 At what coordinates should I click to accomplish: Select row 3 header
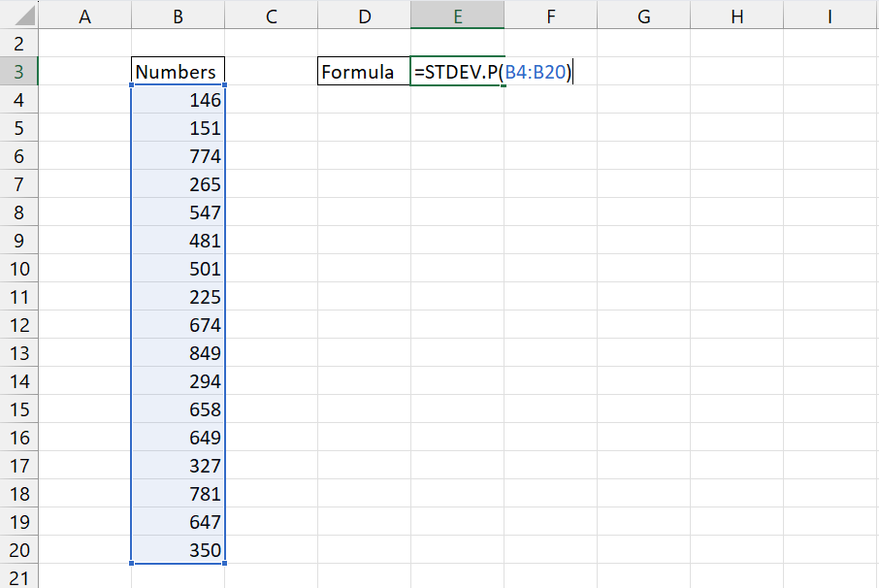click(18, 72)
